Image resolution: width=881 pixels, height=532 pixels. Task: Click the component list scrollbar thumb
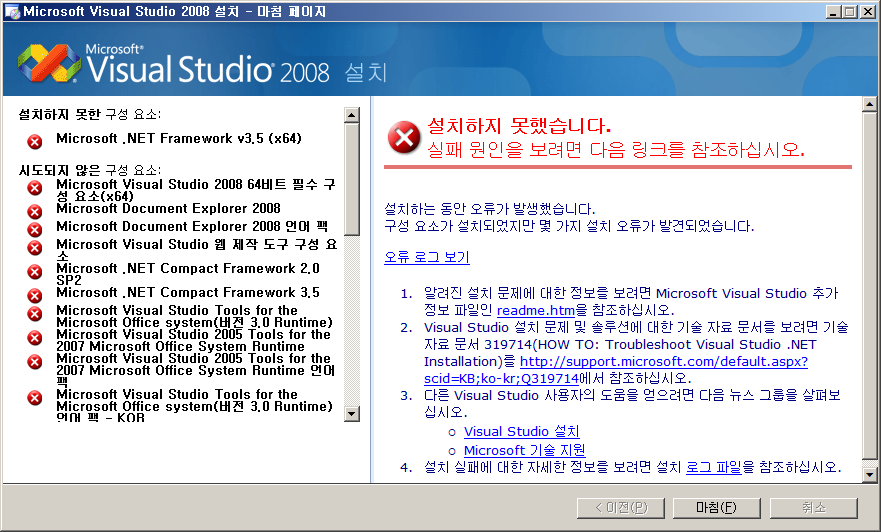352,179
